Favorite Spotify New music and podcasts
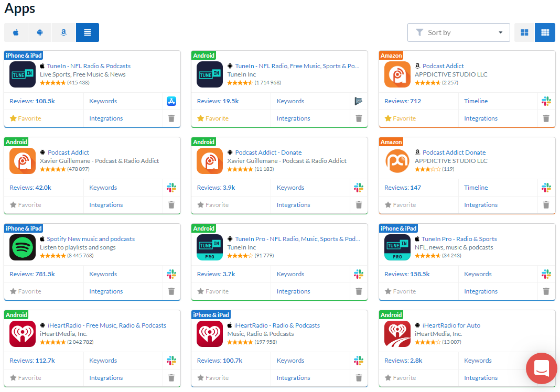The height and width of the screenshot is (392, 560). point(25,291)
